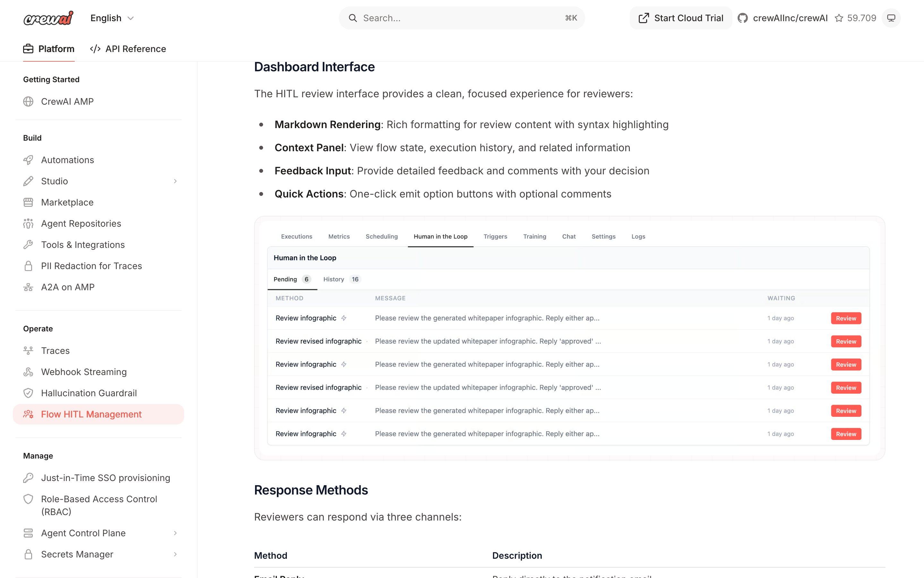This screenshot has width=924, height=578.
Task: Click the Start Cloud Trial external-link icon
Action: 644,18
